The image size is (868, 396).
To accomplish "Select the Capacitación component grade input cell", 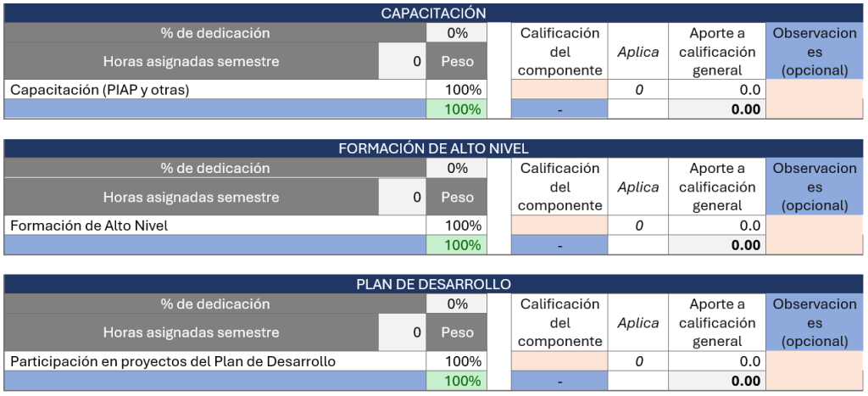I will tap(559, 90).
